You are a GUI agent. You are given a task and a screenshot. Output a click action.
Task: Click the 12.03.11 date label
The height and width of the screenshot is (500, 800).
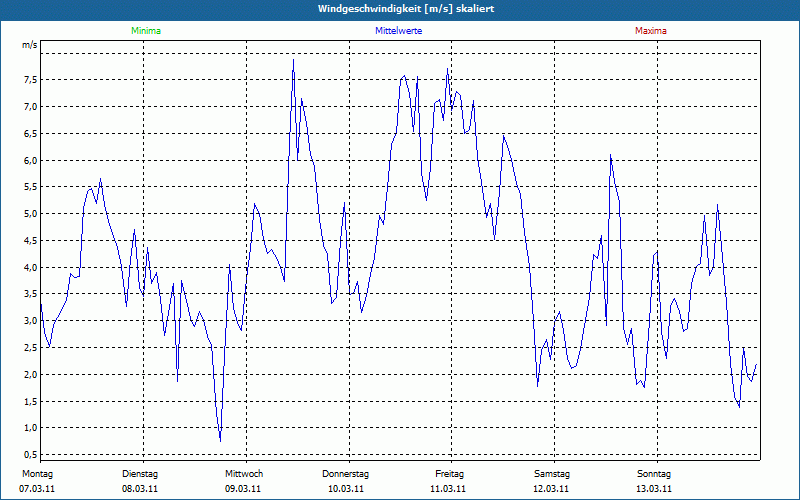[x=551, y=489]
